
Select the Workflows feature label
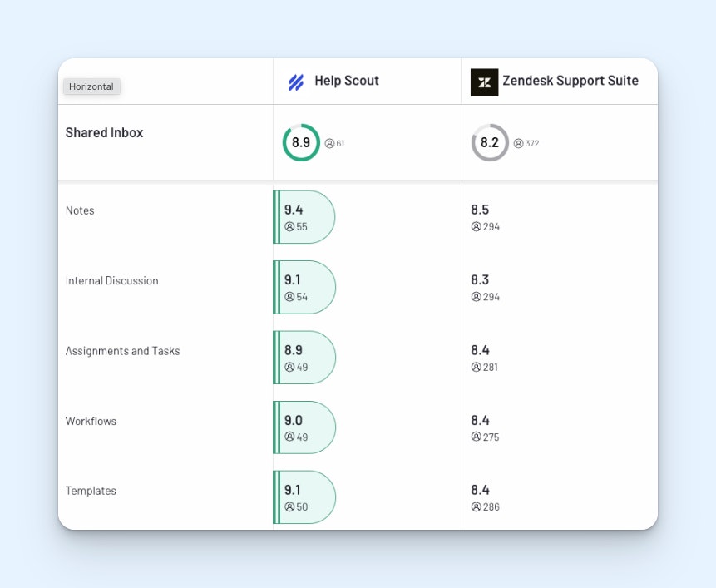91,421
